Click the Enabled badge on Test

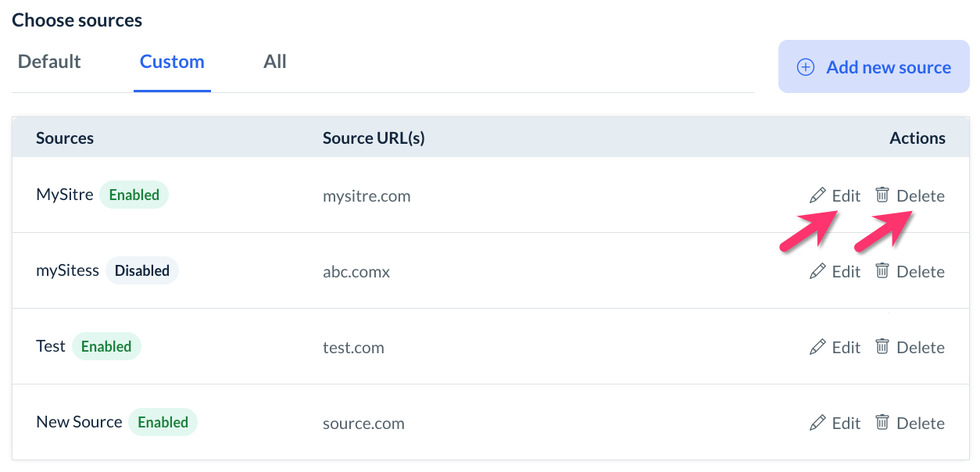(106, 346)
